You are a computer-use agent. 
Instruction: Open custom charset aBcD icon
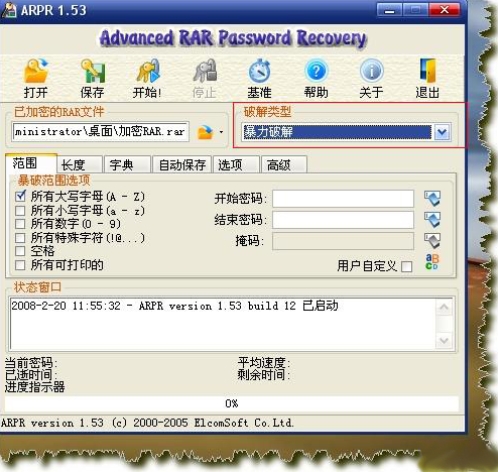click(432, 262)
